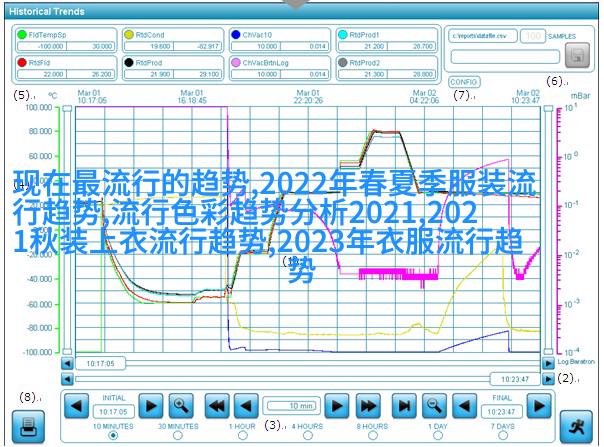Click the empty field below the file path
Screen dimensions: 604x447
pyautogui.click(x=505, y=57)
